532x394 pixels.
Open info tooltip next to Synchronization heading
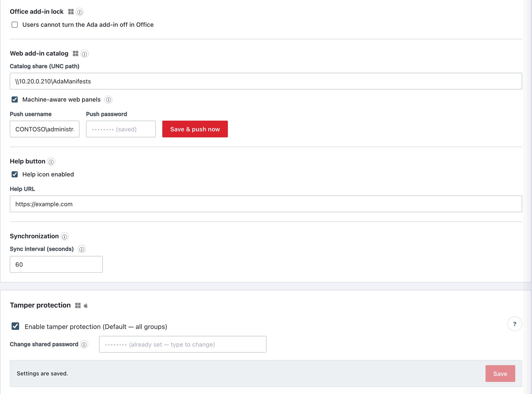64,236
